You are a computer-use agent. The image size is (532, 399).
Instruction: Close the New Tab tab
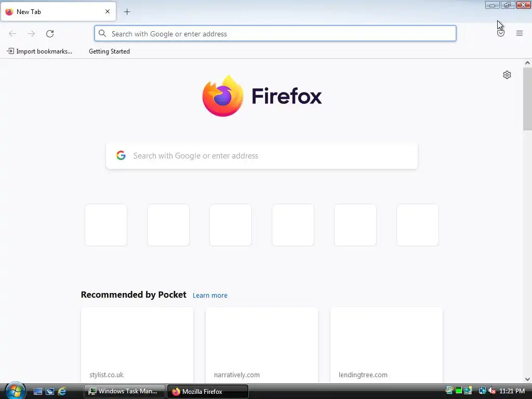107,11
